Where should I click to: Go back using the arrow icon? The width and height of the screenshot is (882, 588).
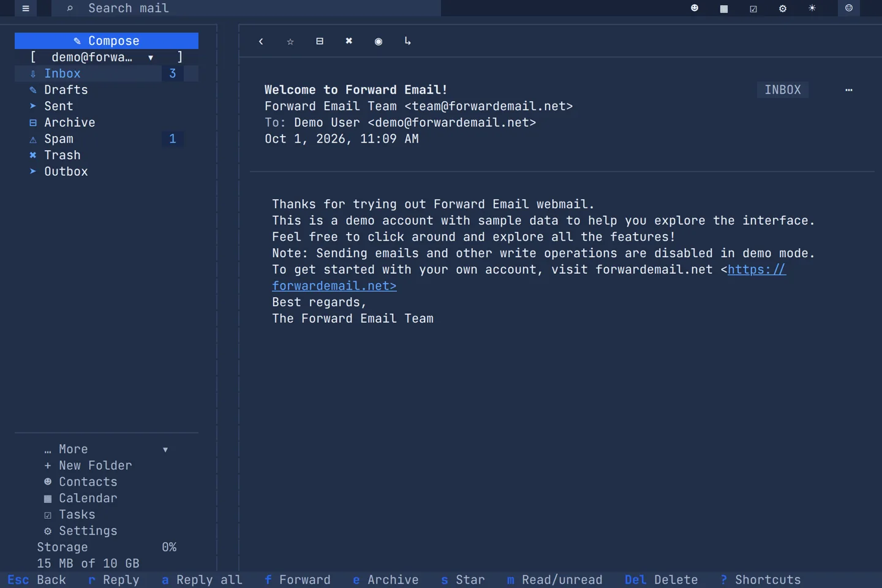261,41
